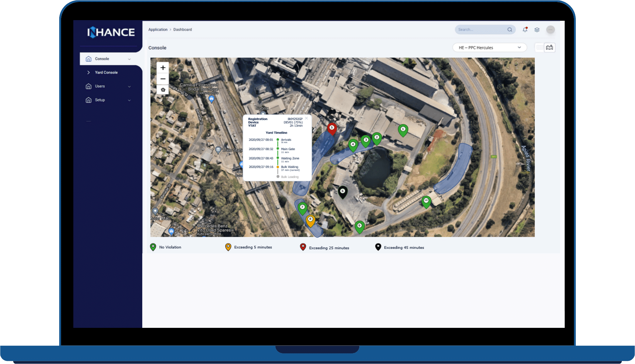Expand the Users menu chevron
The image size is (635, 364).
[x=129, y=86]
